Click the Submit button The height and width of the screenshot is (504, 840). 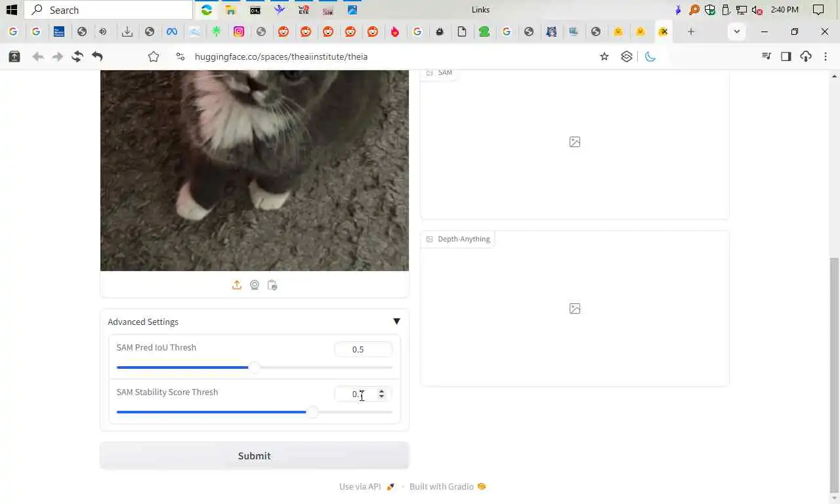point(255,455)
